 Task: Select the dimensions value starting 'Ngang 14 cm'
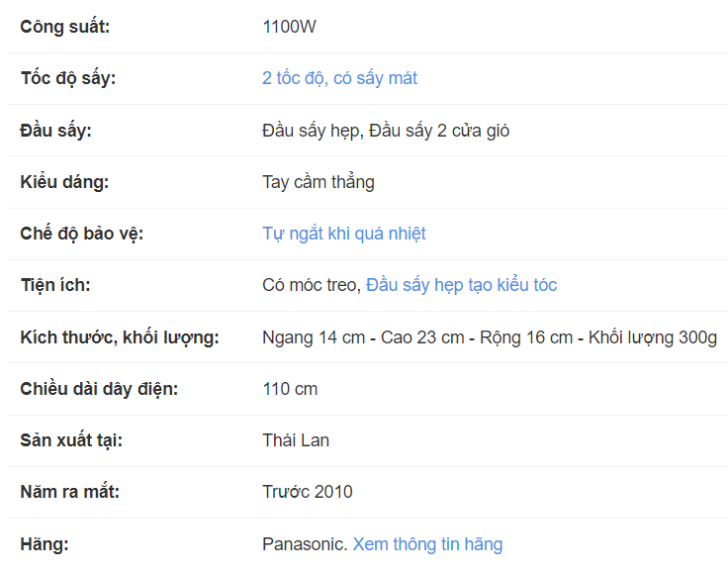pos(490,337)
